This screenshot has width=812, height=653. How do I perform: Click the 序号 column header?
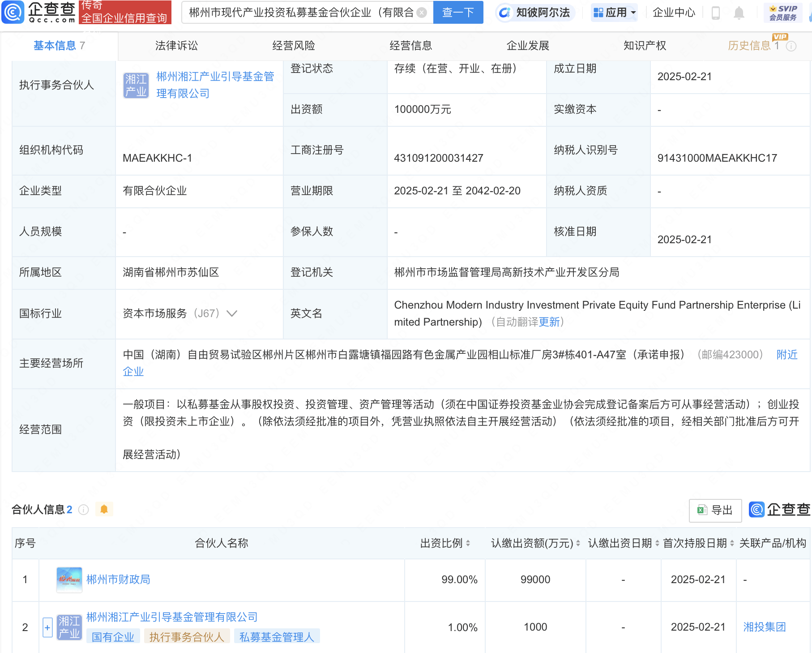[x=25, y=543]
